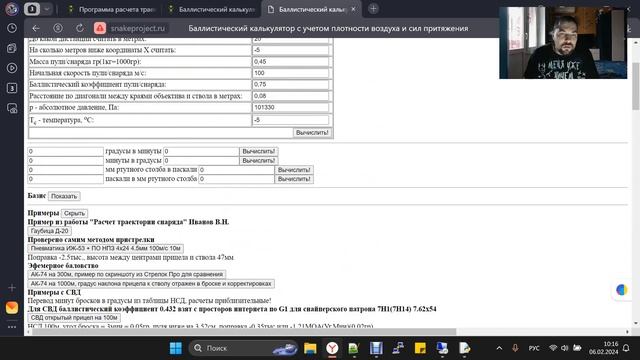Open the Windows Start menu
The height and width of the screenshot is (360, 640).
[176, 348]
